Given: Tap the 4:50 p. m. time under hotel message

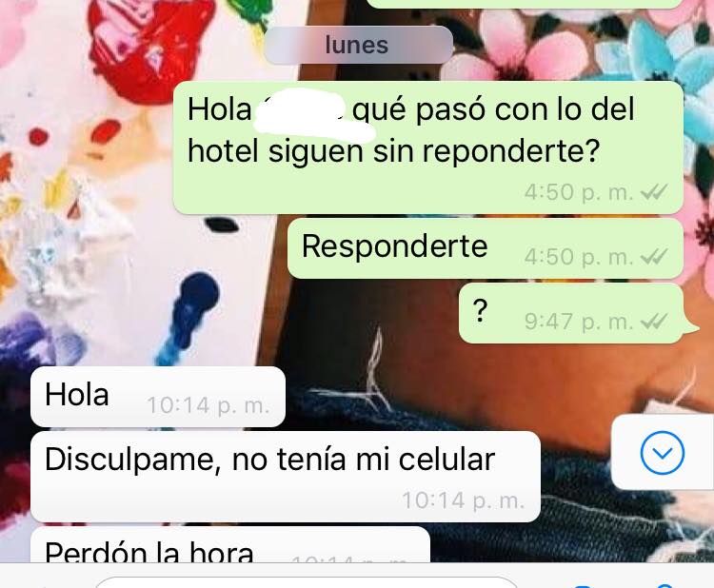Looking at the screenshot, I should [x=579, y=192].
